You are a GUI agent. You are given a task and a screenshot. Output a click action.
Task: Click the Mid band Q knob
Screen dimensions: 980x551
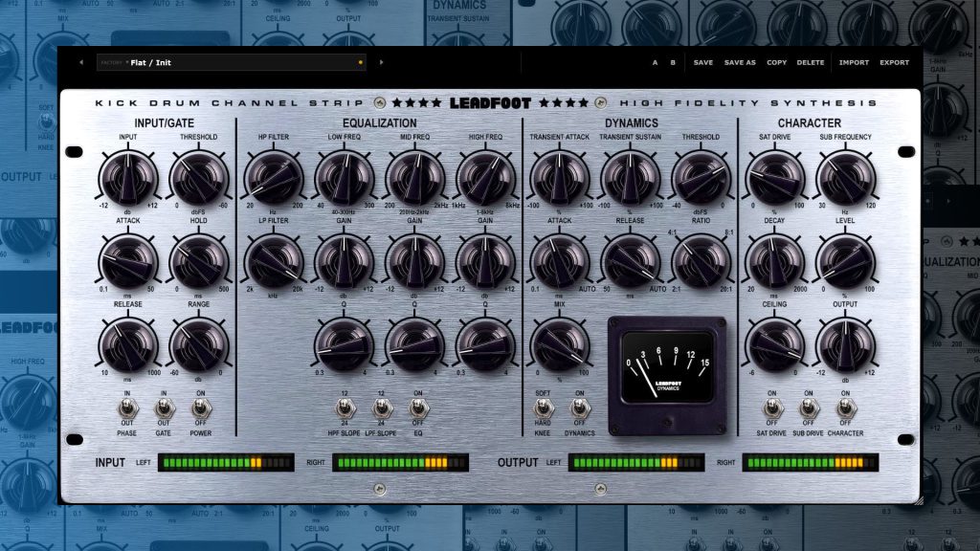(x=414, y=345)
